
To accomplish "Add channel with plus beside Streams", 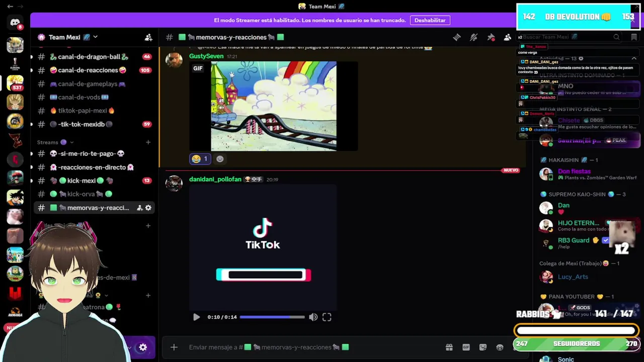I will tap(148, 142).
